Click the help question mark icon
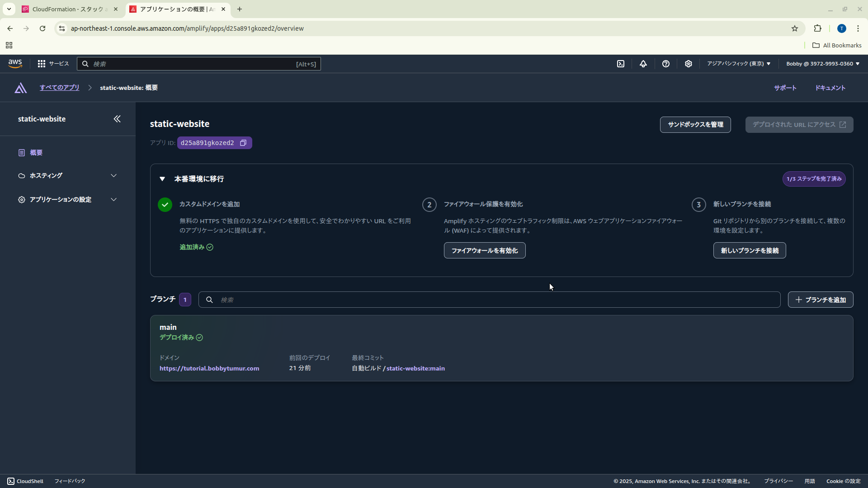The image size is (868, 488). (665, 64)
